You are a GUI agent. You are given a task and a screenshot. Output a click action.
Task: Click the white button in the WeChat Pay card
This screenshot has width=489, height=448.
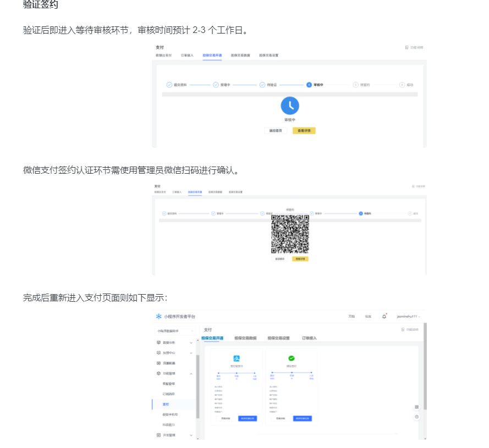(x=281, y=419)
